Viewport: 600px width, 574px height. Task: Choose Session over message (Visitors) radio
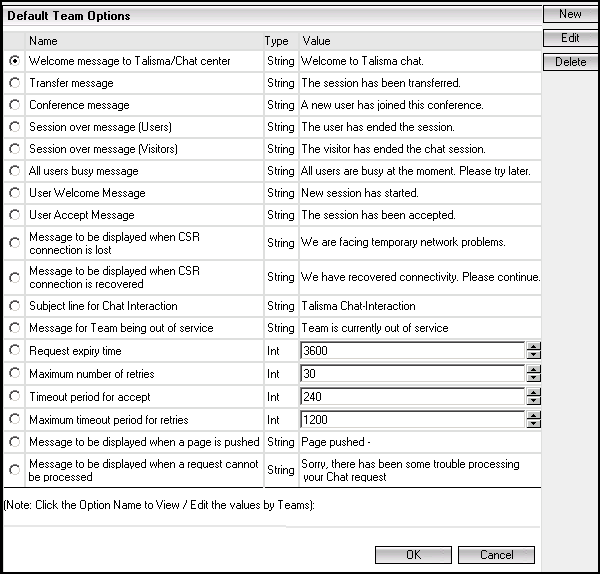[x=15, y=148]
